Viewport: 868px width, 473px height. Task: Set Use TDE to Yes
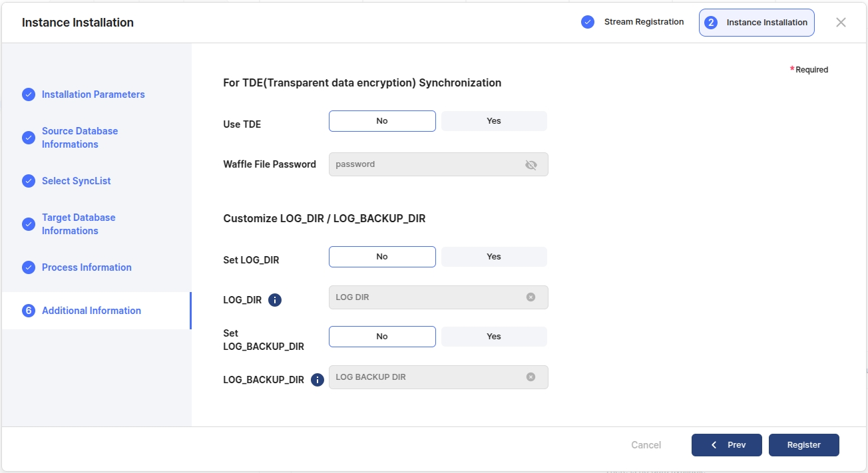pos(494,121)
